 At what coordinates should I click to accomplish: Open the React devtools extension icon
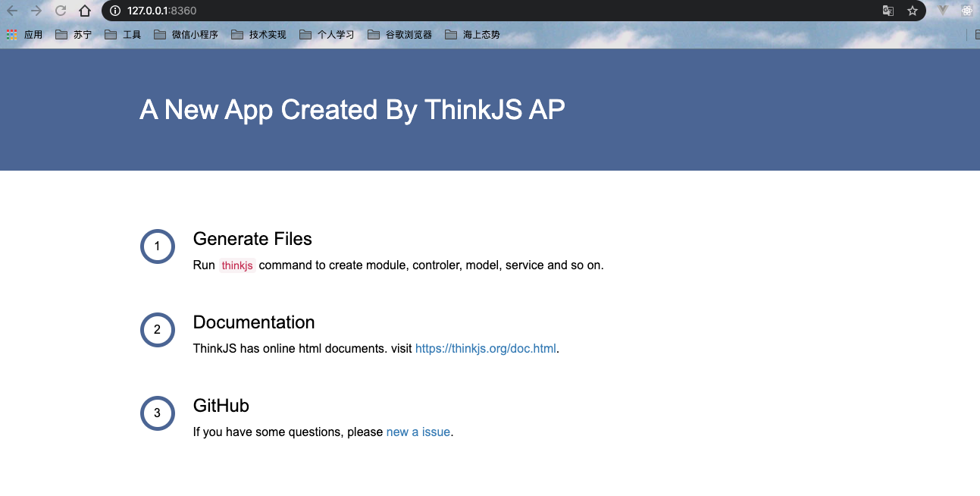[967, 11]
